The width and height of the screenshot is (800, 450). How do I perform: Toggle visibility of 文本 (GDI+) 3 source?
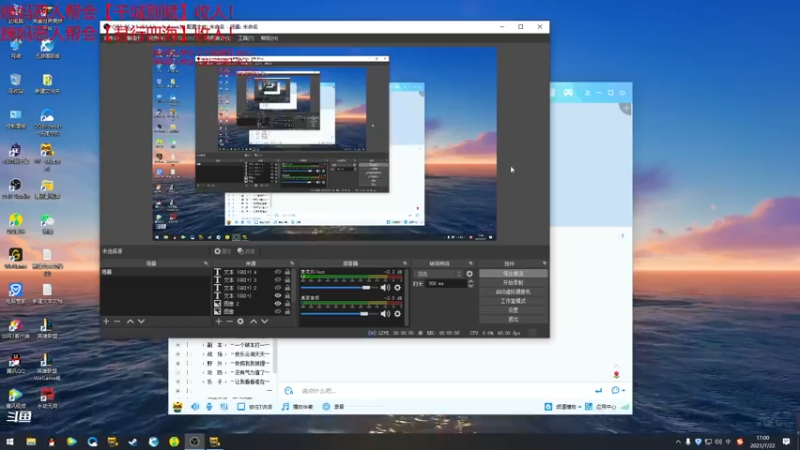278,280
